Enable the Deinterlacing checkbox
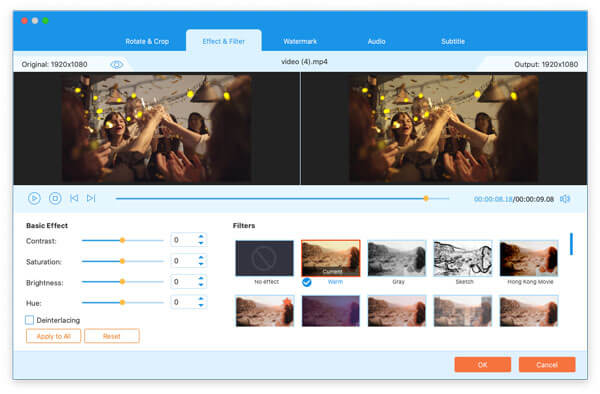This screenshot has width=600, height=394. pyautogui.click(x=29, y=320)
